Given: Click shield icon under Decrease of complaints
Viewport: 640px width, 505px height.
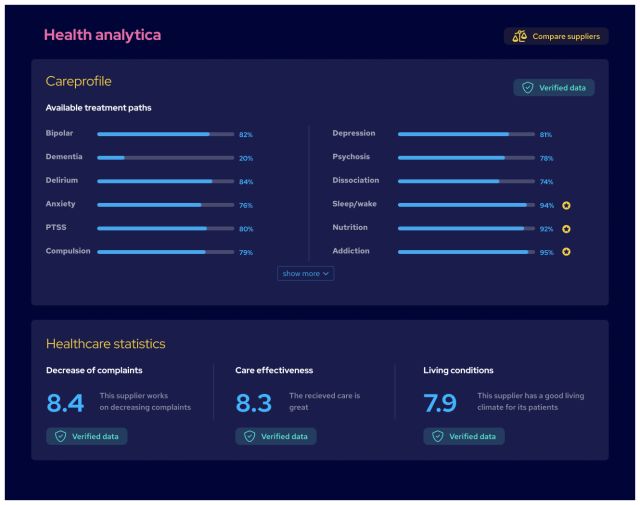Looking at the screenshot, I should 60,436.
